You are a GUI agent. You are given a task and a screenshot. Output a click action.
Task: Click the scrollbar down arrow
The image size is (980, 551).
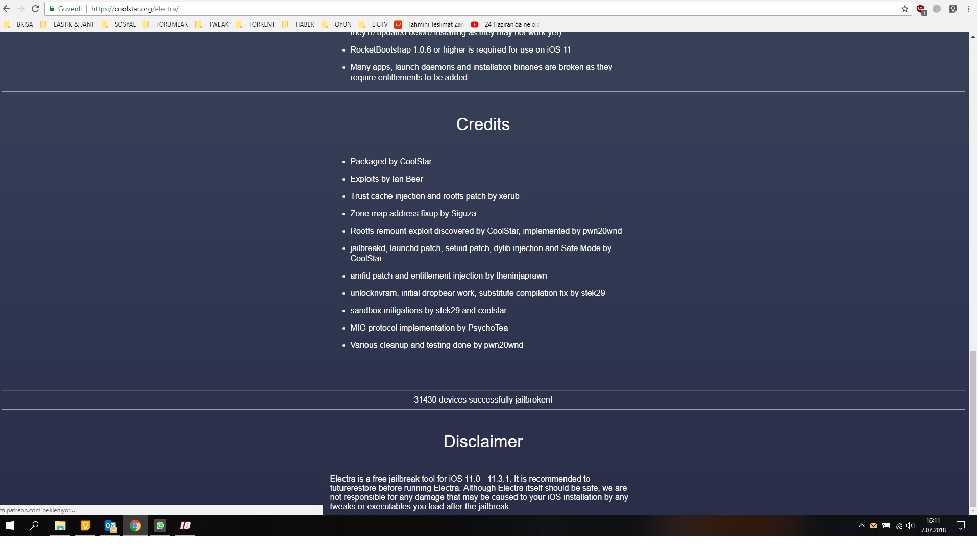point(973,510)
